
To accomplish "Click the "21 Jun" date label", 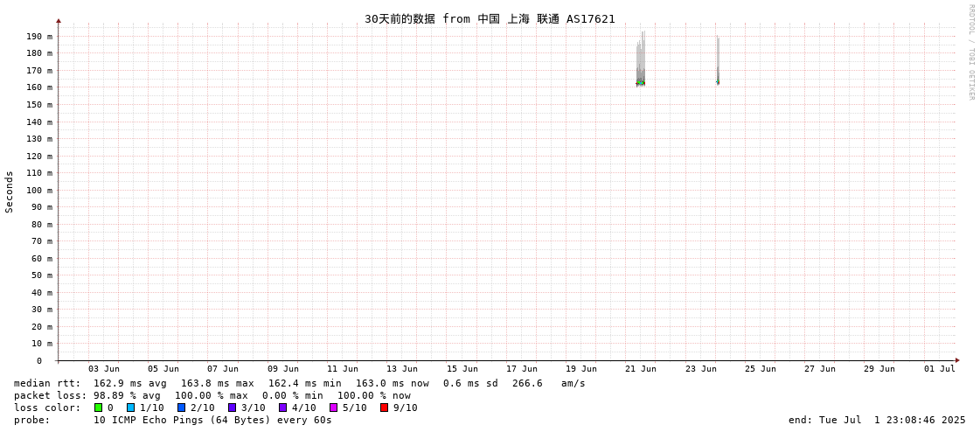I will tap(641, 369).
